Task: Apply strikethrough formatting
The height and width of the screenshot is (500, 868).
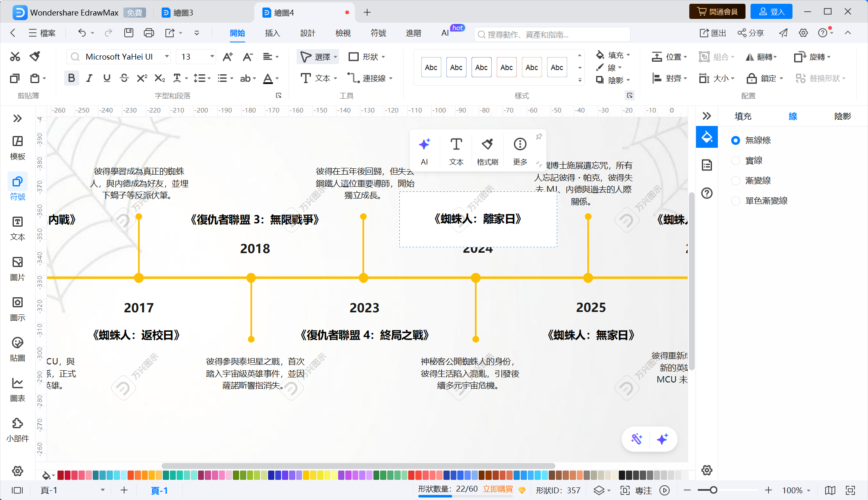Action: 124,78
